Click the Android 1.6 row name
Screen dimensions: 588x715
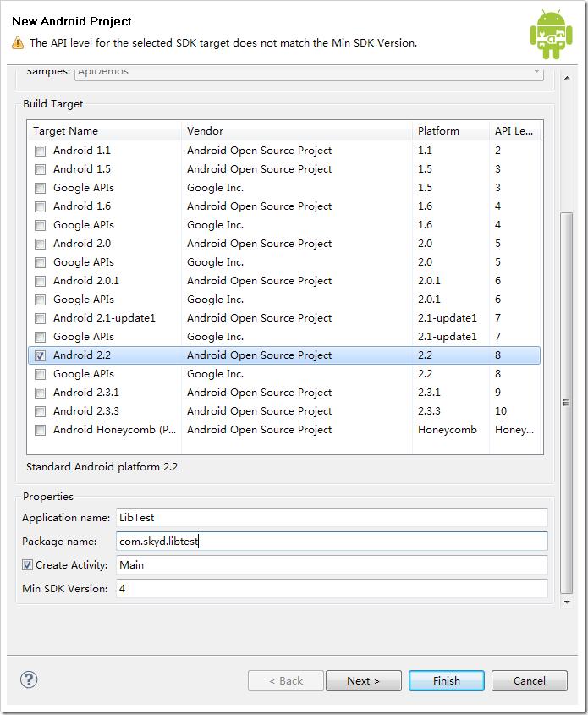[x=82, y=206]
